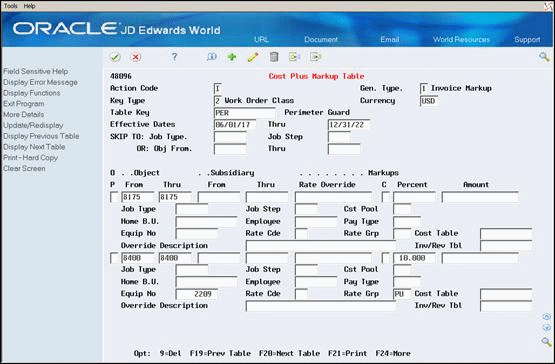The image size is (555, 364).
Task: Click the scroll up arrow icon
Action: [x=547, y=317]
